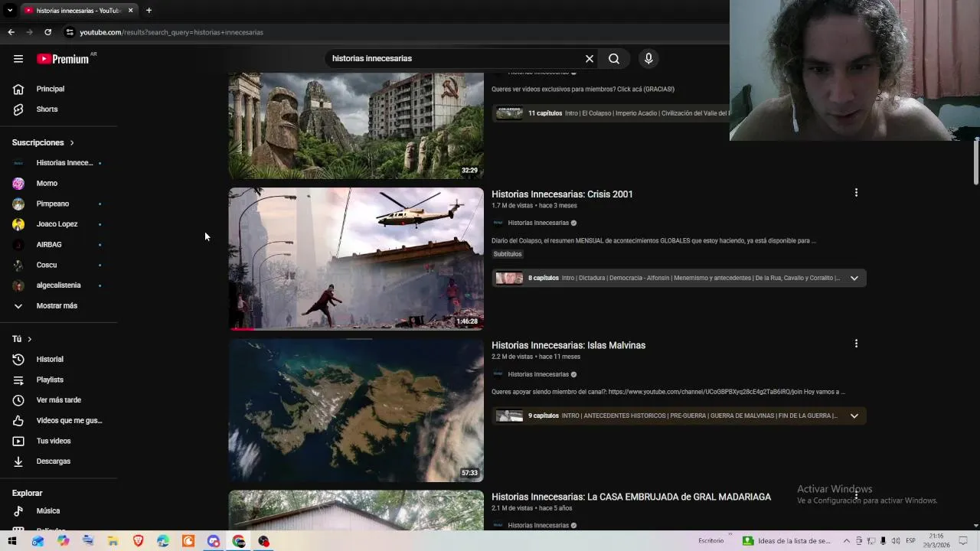Go back with the browser back arrow
This screenshot has width=980, height=551.
coord(11,32)
